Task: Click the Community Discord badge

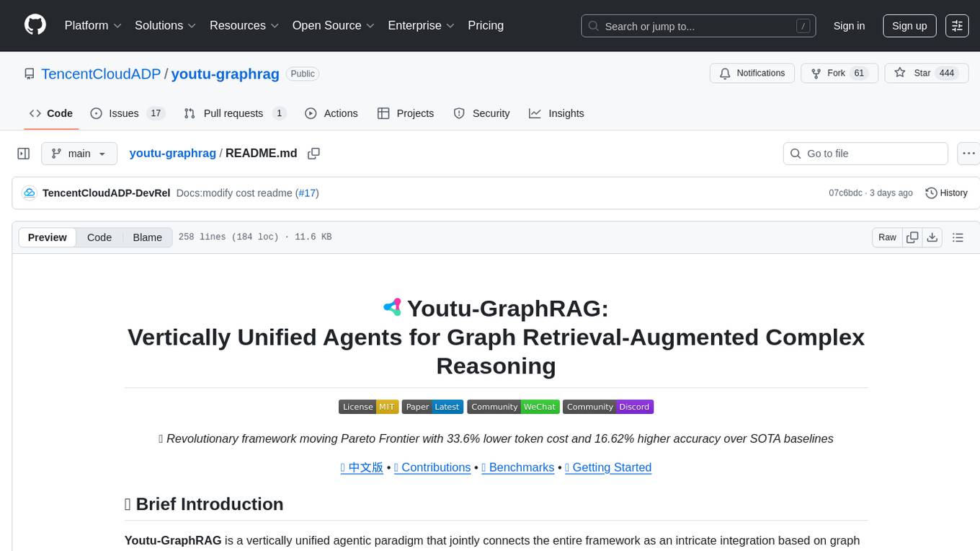Action: 608,407
